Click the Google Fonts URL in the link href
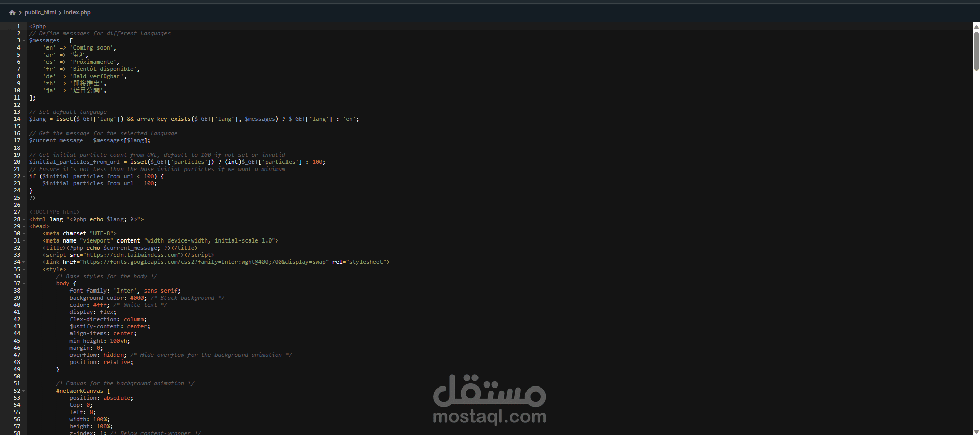 [204, 262]
